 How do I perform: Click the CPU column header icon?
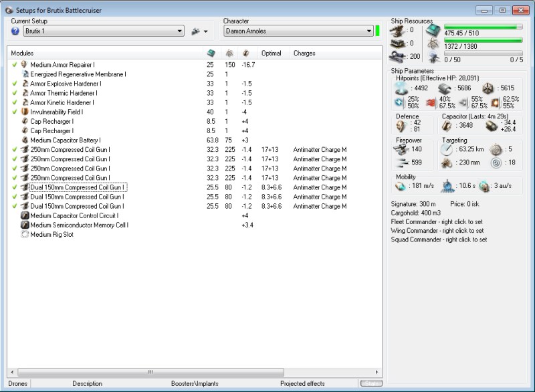[x=211, y=53]
